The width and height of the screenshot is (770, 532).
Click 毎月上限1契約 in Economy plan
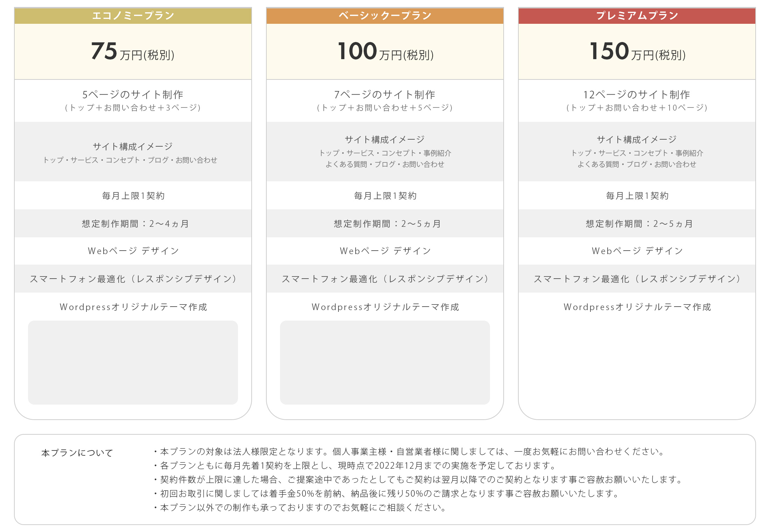(x=133, y=196)
